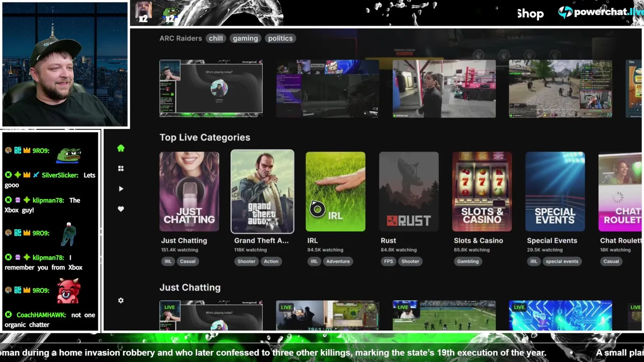Select the Adventure tag
The height and width of the screenshot is (362, 644).
(x=338, y=261)
